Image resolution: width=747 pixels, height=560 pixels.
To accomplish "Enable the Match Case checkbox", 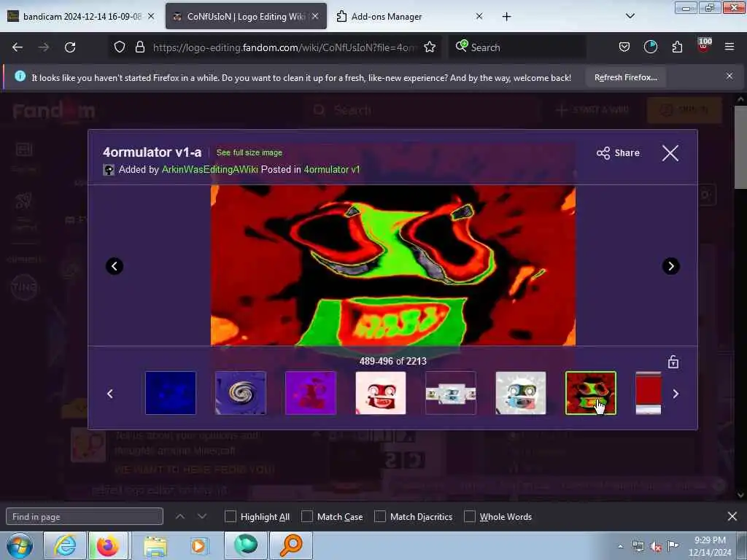I will (307, 517).
